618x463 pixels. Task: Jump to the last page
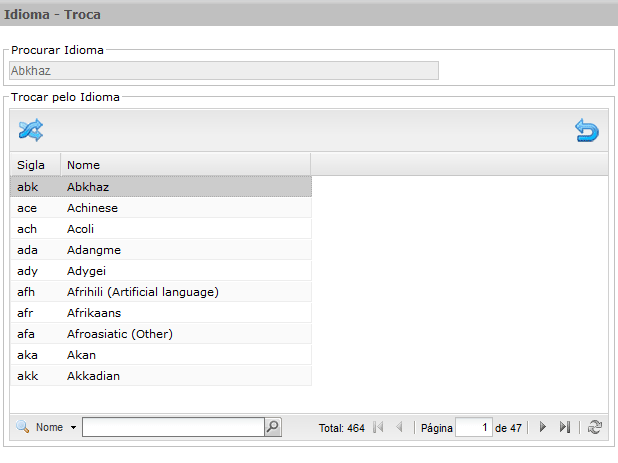(x=565, y=427)
